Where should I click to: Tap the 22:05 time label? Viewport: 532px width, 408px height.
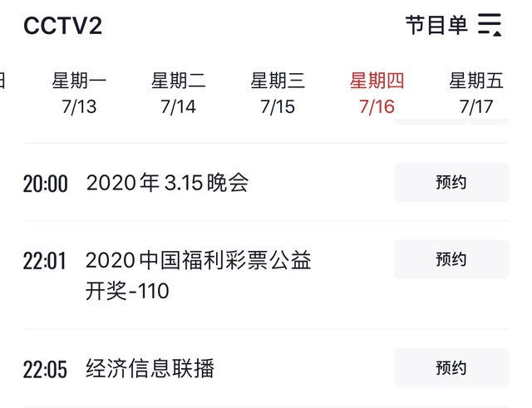[x=45, y=369]
